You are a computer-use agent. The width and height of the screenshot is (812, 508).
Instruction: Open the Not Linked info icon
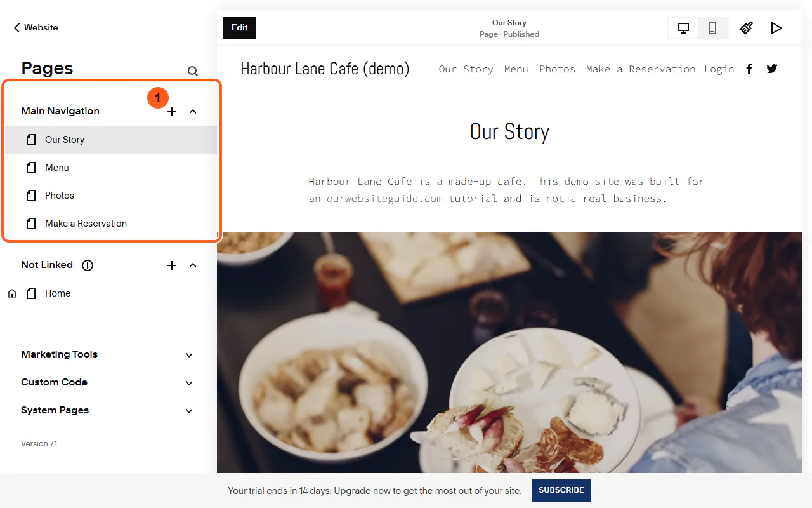click(88, 265)
